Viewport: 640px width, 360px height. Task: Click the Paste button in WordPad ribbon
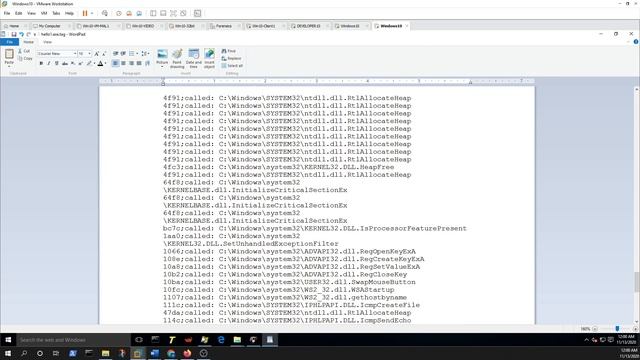(9, 57)
